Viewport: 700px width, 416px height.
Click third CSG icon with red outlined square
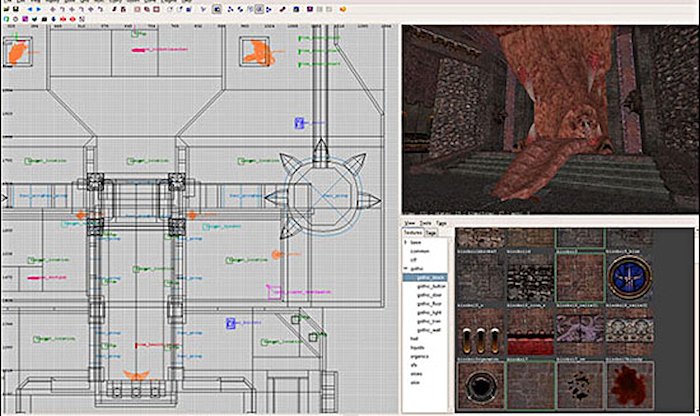click(x=157, y=9)
